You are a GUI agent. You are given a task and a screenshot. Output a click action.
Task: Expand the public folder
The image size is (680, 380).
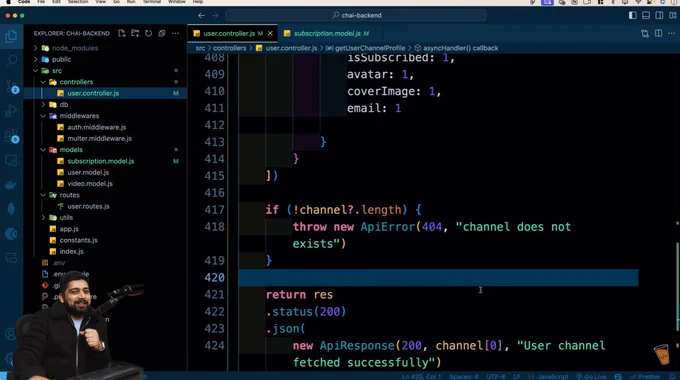click(61, 59)
